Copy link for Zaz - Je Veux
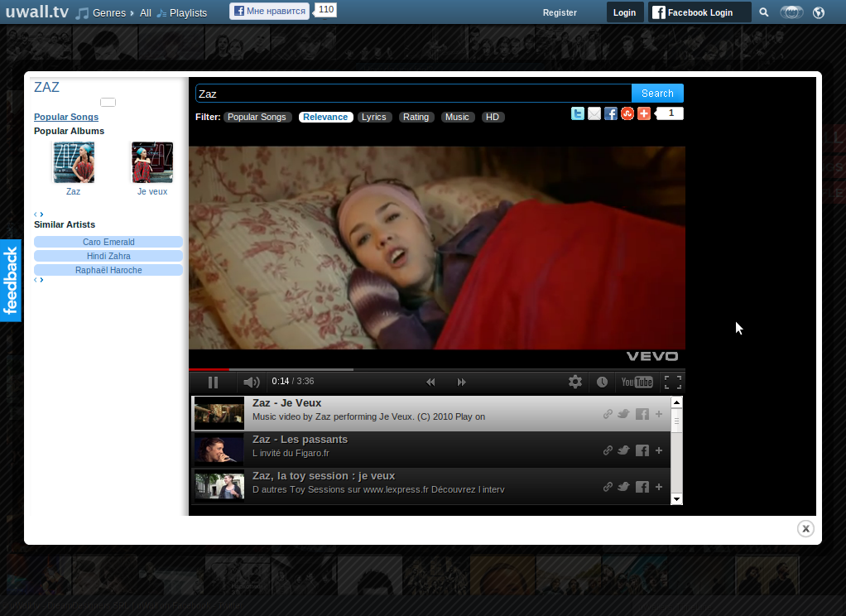This screenshot has width=846, height=616. pos(608,414)
